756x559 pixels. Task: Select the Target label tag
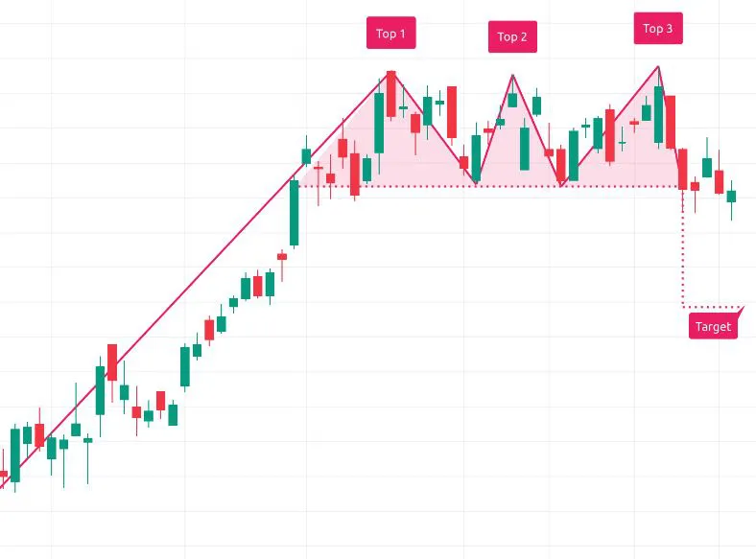[x=713, y=326]
